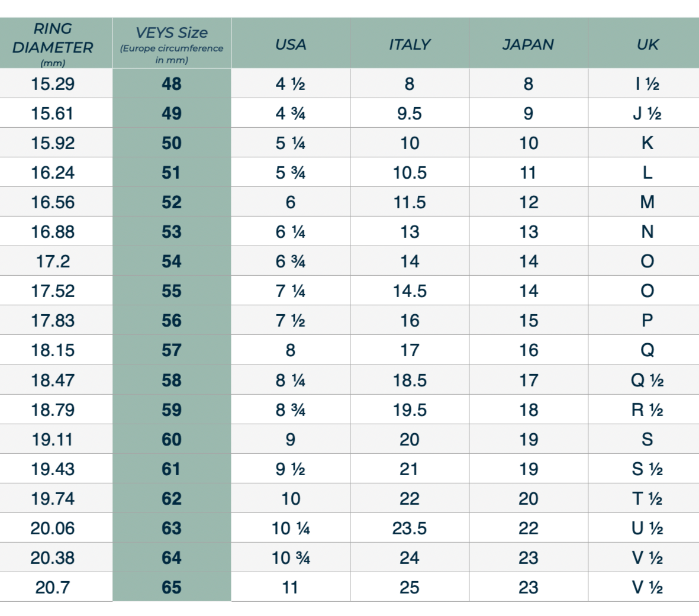
Task: Select the ITALY column header
Action: (x=410, y=44)
